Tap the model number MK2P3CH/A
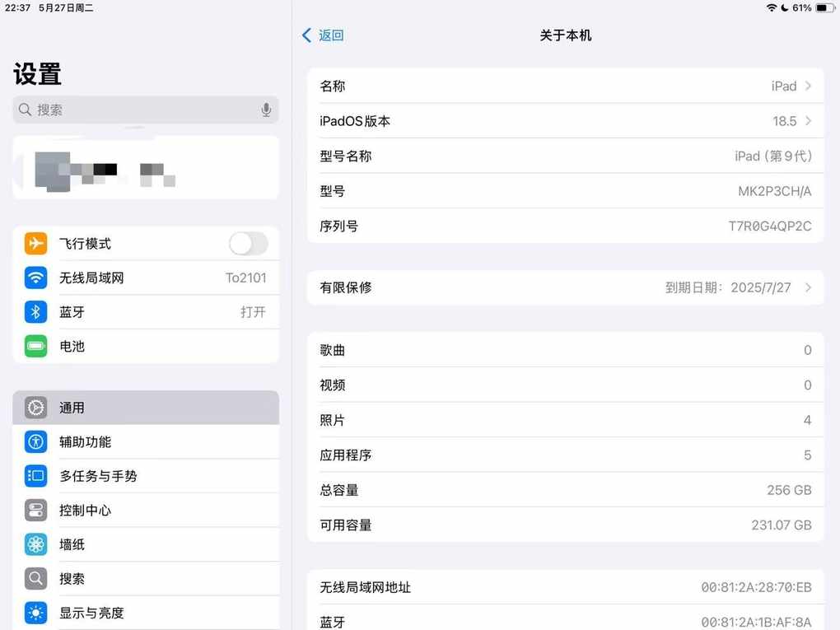 775,191
